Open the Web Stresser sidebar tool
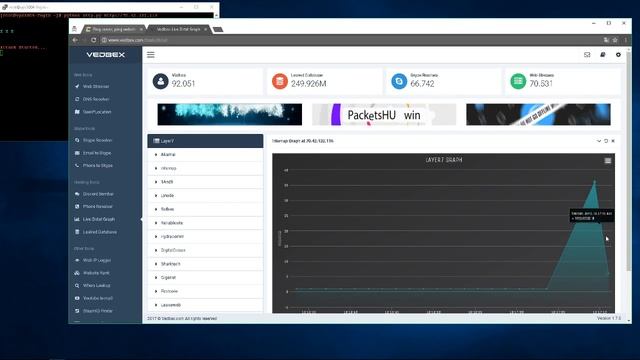Image resolution: width=640 pixels, height=360 pixels. pos(96,87)
